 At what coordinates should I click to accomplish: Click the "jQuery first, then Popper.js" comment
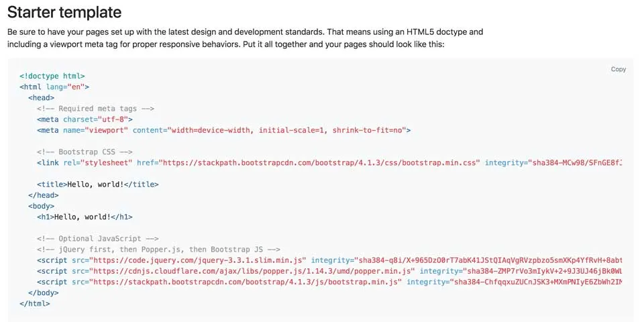(x=158, y=249)
